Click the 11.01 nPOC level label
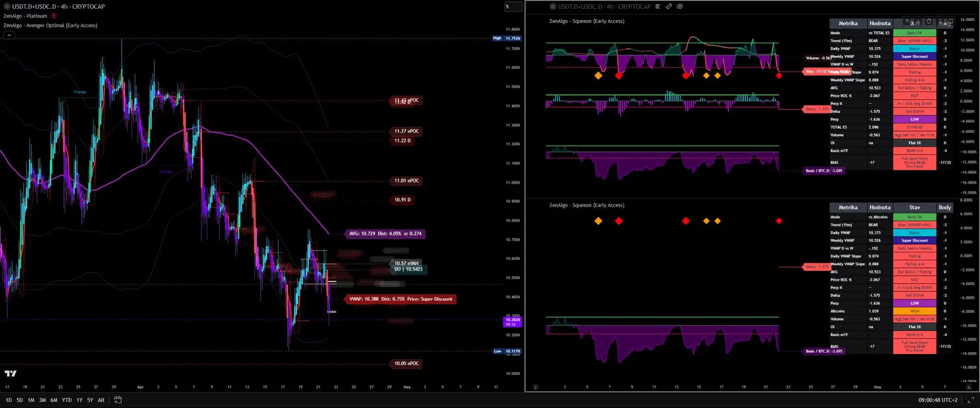The image size is (980, 408). point(406,181)
